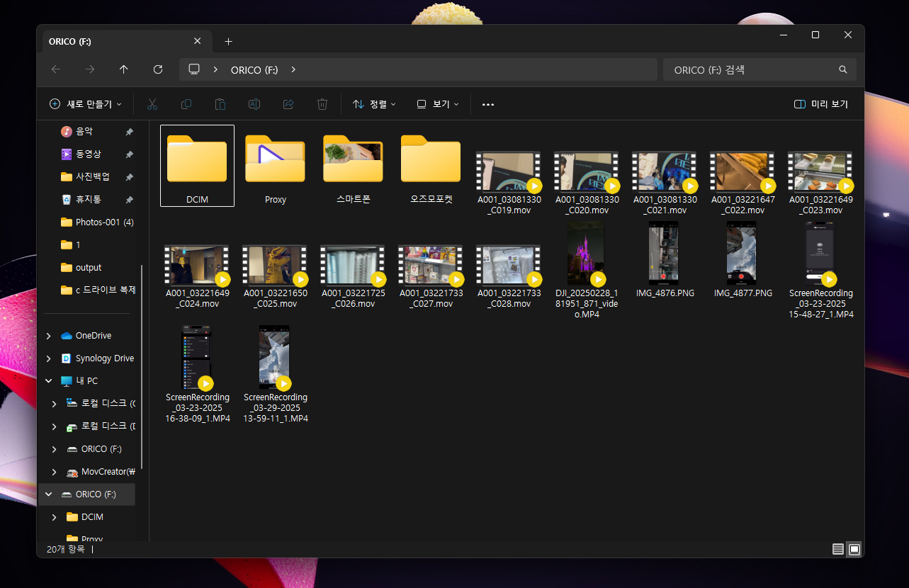Click the This PC monitor icon in address bar
909x588 pixels.
point(194,69)
